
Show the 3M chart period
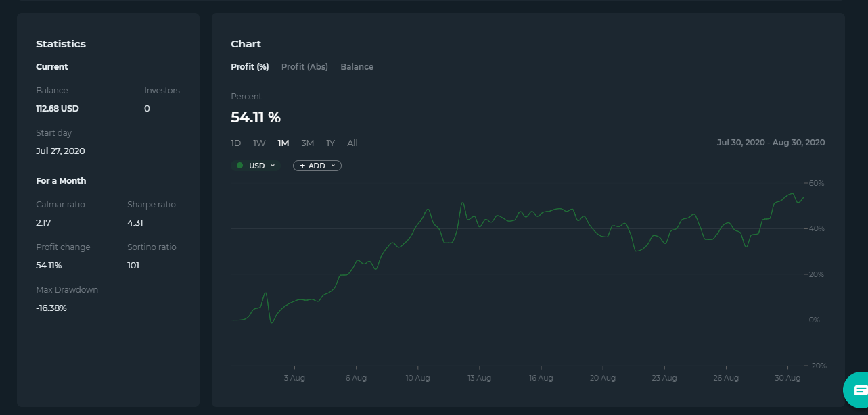308,143
